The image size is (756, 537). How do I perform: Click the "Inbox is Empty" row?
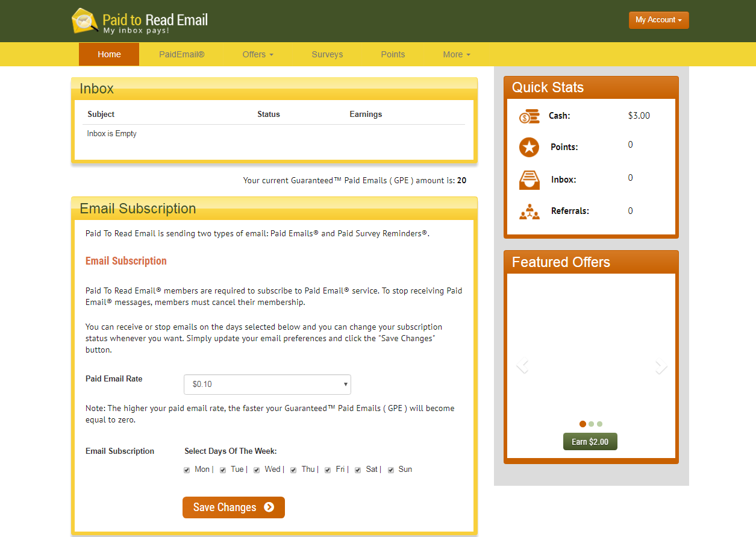tap(273, 134)
